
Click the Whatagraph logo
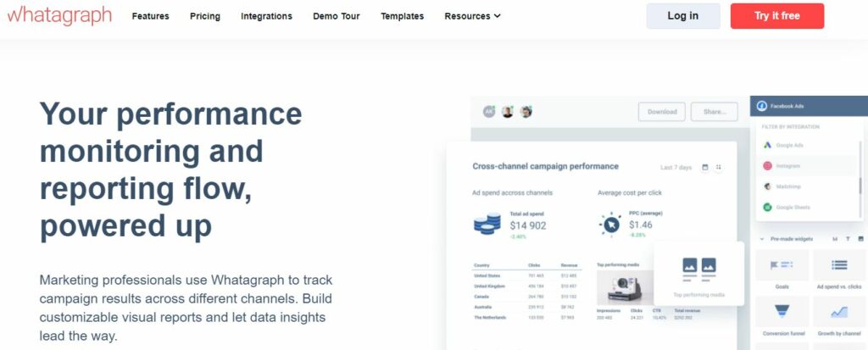tap(59, 16)
